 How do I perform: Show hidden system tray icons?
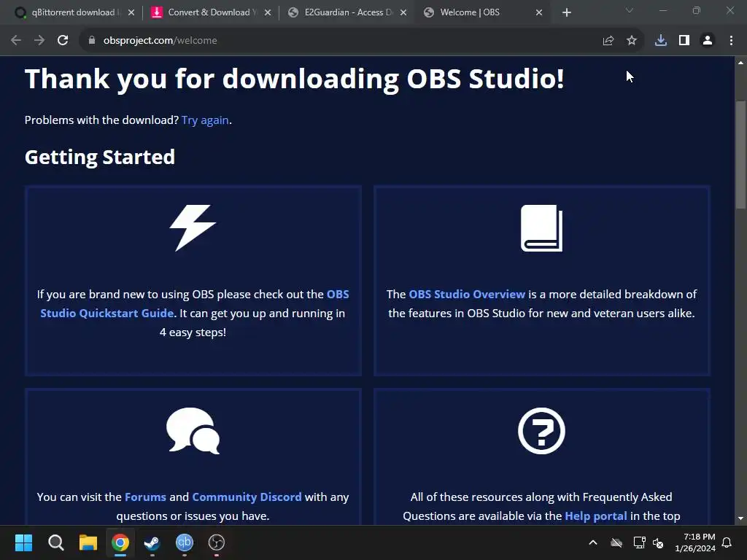[x=593, y=542]
